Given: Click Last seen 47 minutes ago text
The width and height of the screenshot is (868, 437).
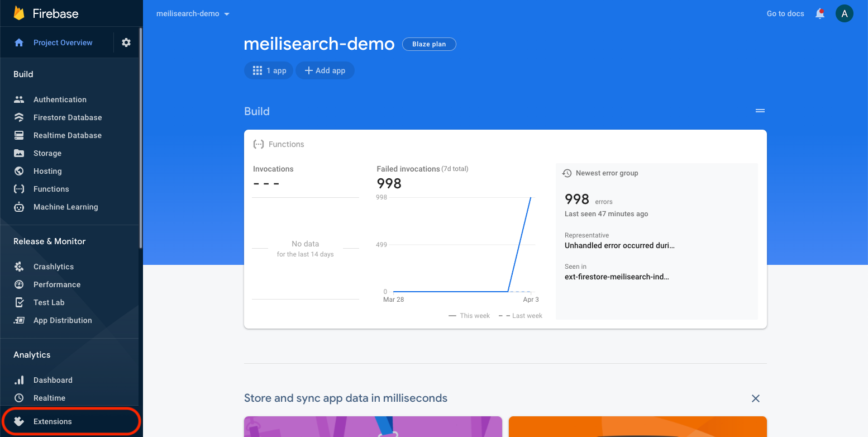Looking at the screenshot, I should [x=607, y=214].
